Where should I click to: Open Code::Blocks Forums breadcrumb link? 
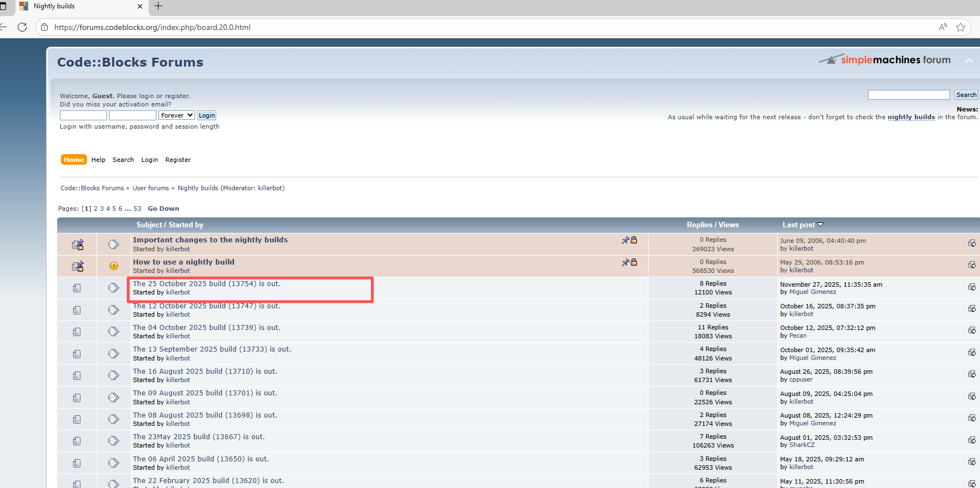92,188
